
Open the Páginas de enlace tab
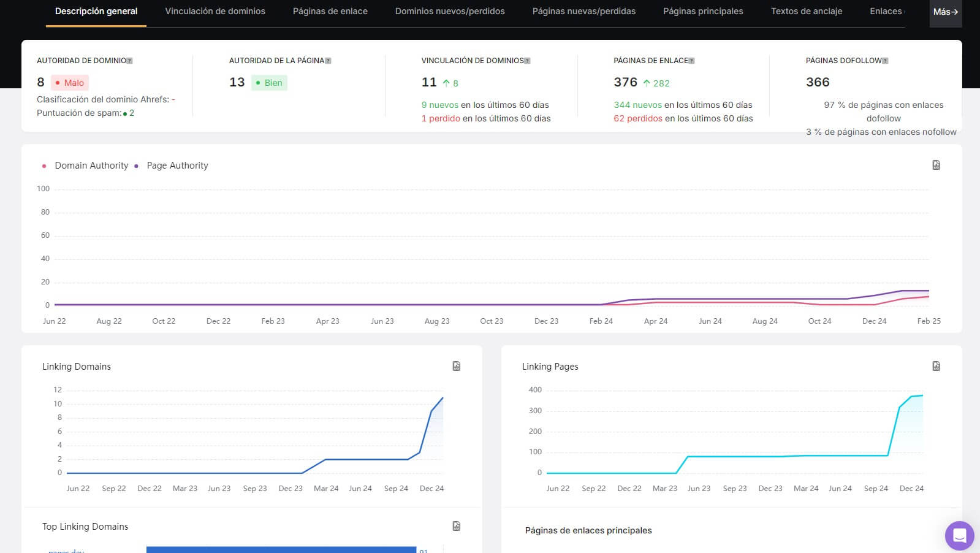330,12
